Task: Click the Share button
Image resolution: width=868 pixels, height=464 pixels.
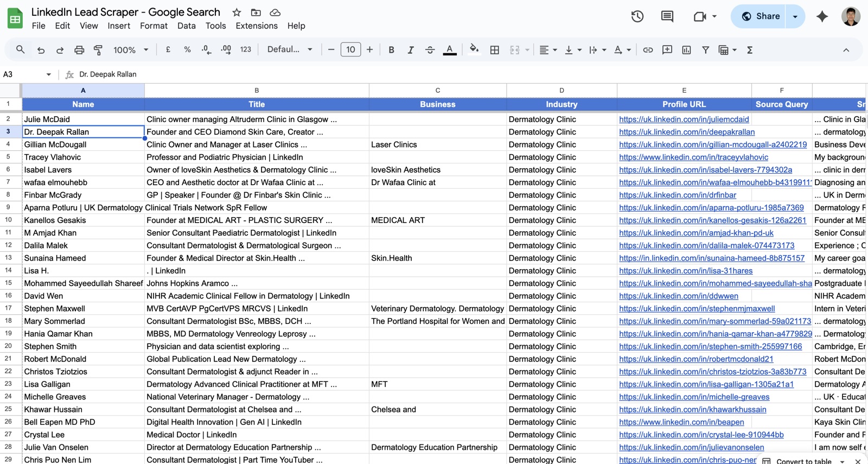Action: (760, 16)
